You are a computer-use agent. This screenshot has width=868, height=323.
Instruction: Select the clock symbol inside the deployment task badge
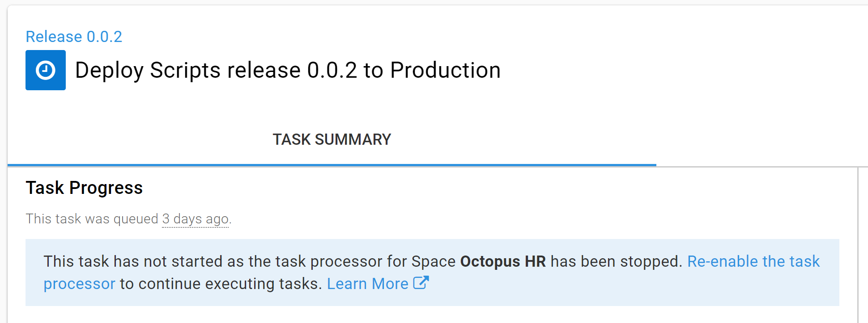[x=45, y=70]
